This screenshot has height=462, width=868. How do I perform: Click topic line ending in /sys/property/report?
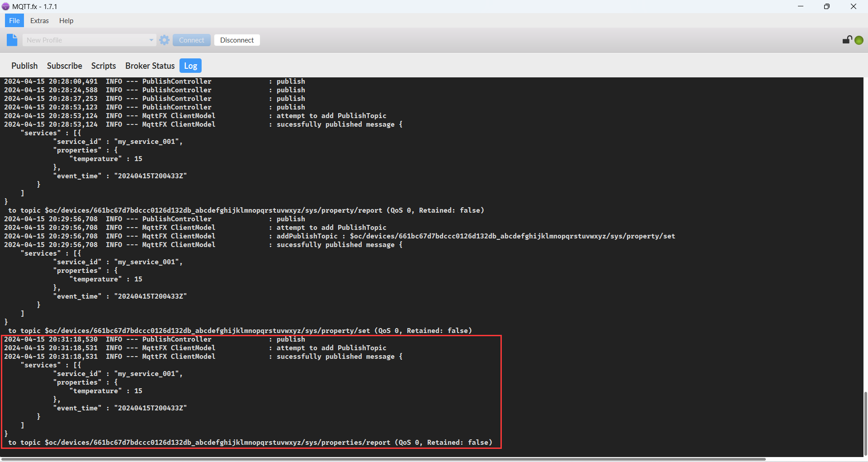coord(246,210)
